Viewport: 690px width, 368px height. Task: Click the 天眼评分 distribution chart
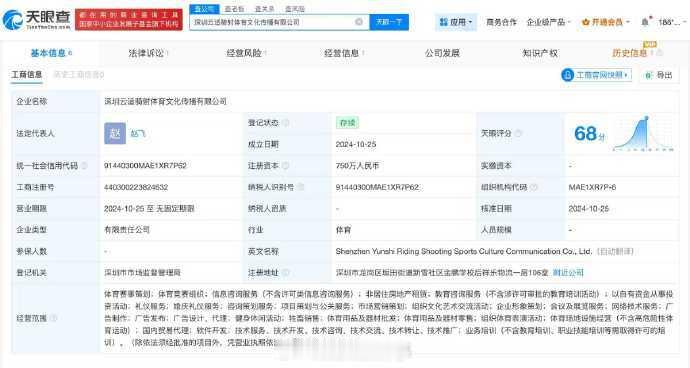[644, 133]
